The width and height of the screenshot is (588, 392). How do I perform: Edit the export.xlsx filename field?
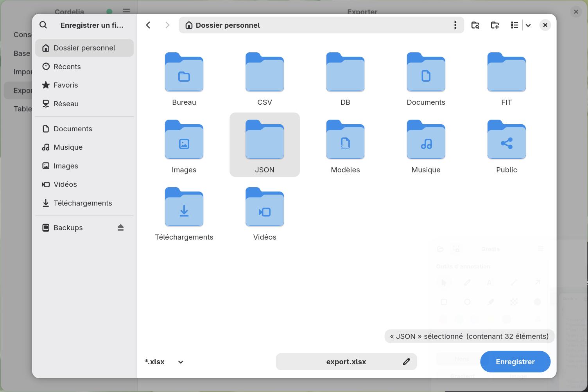point(346,362)
